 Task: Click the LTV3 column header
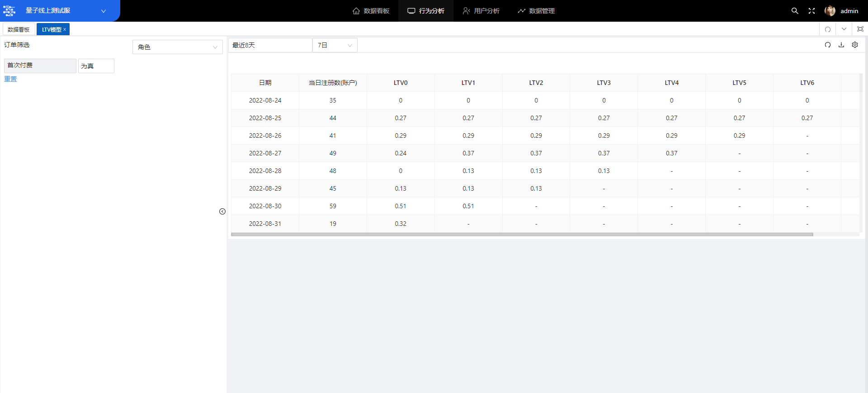coord(604,83)
